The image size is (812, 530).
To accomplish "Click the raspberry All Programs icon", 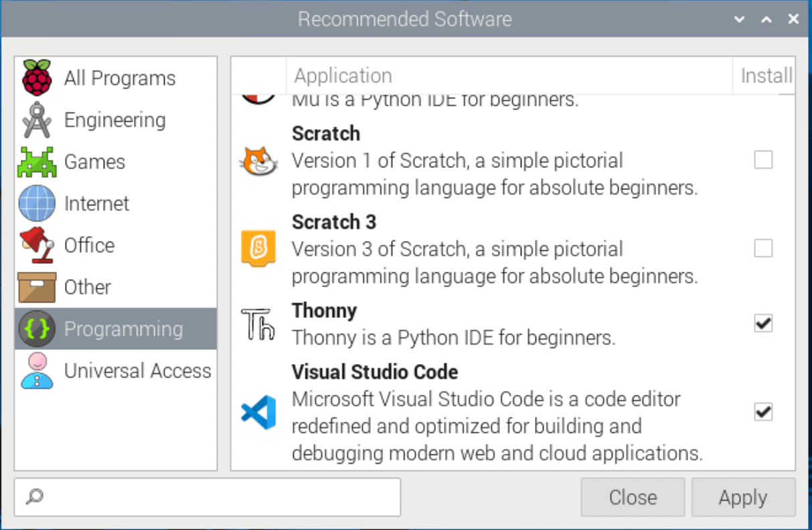I will (37, 78).
